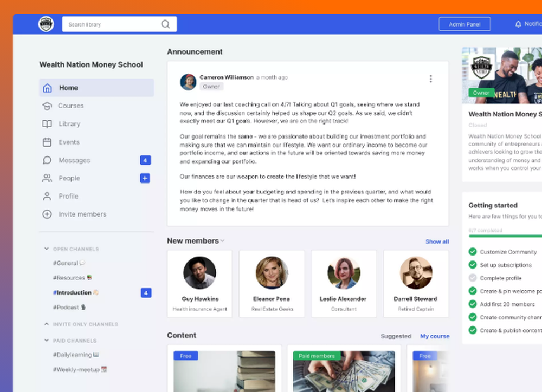This screenshot has height=392, width=542.
Task: Click the People group icon
Action: click(x=47, y=178)
